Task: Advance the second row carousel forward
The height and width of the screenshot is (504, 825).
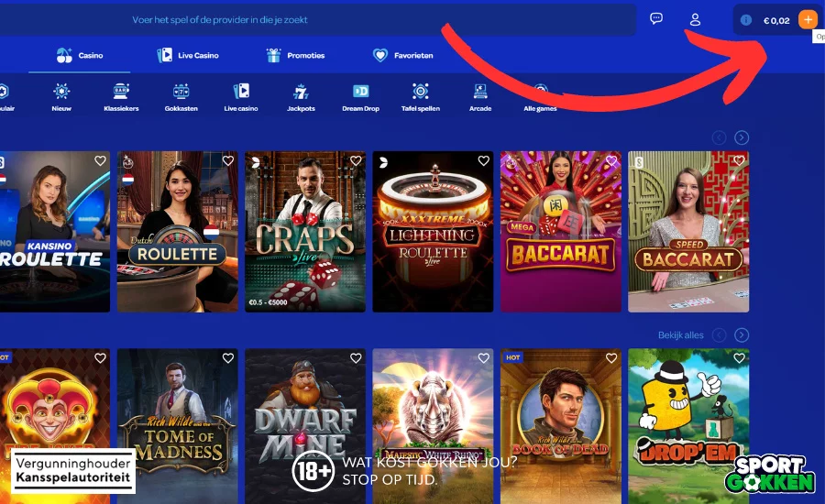Action: [742, 335]
